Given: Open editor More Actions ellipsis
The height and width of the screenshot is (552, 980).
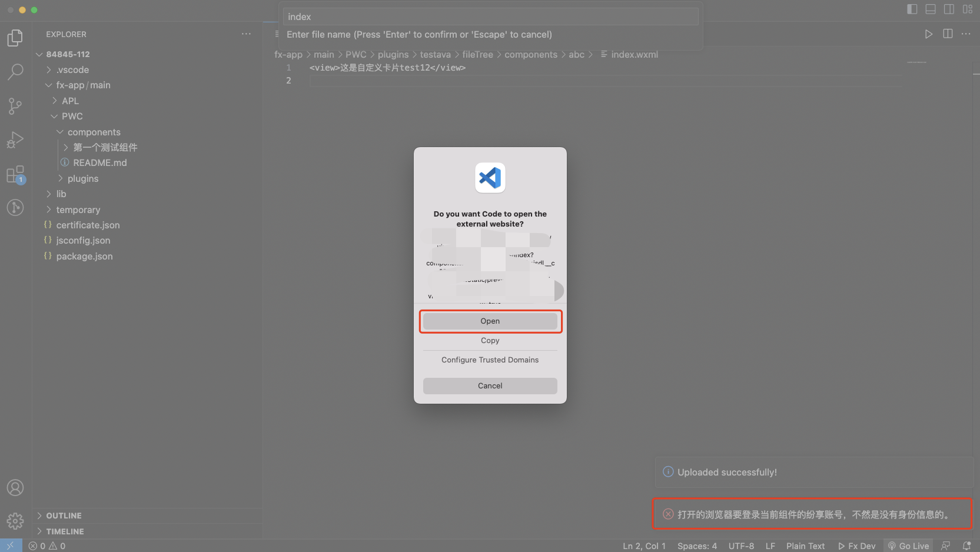Looking at the screenshot, I should tap(966, 34).
